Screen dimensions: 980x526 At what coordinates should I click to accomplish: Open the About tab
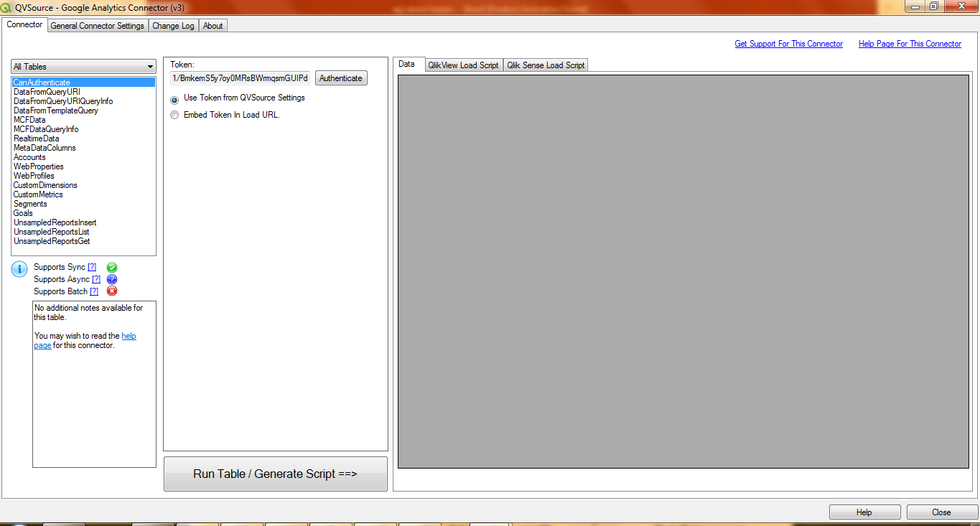(x=213, y=26)
